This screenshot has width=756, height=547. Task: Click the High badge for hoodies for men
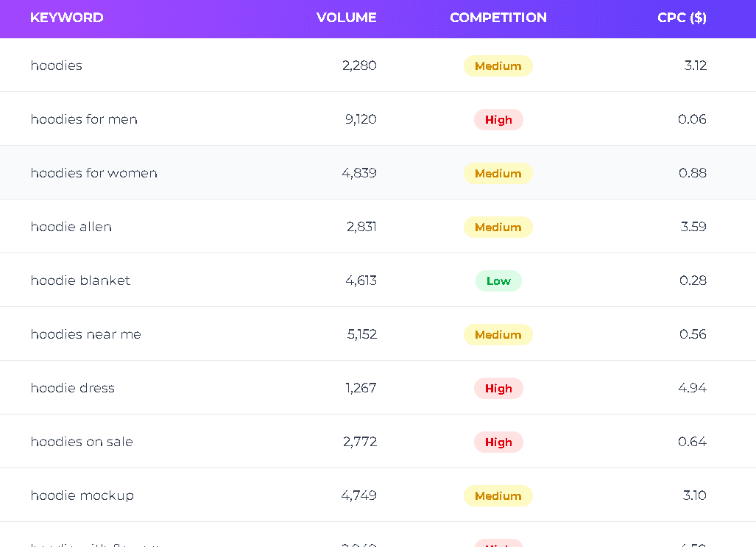[x=498, y=120]
